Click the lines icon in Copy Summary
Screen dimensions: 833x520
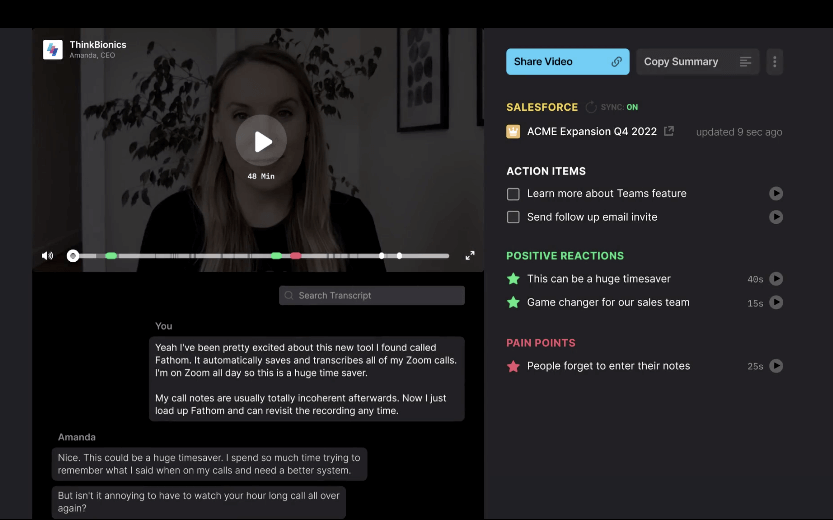(745, 62)
